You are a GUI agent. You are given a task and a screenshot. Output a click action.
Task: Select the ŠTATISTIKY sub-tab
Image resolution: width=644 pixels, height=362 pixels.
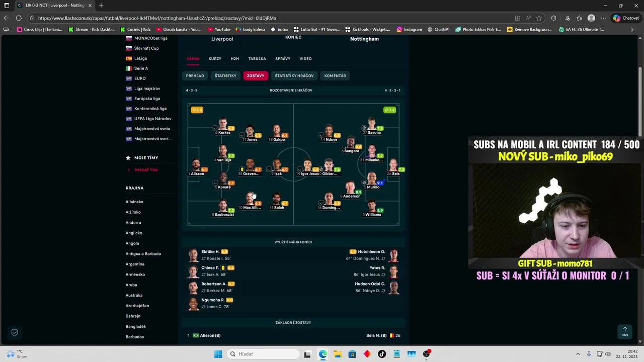[225, 76]
